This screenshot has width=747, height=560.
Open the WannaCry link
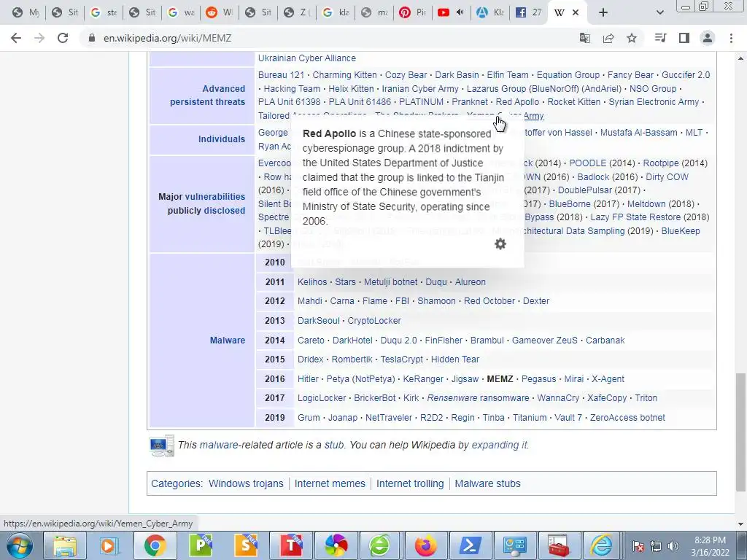point(558,398)
